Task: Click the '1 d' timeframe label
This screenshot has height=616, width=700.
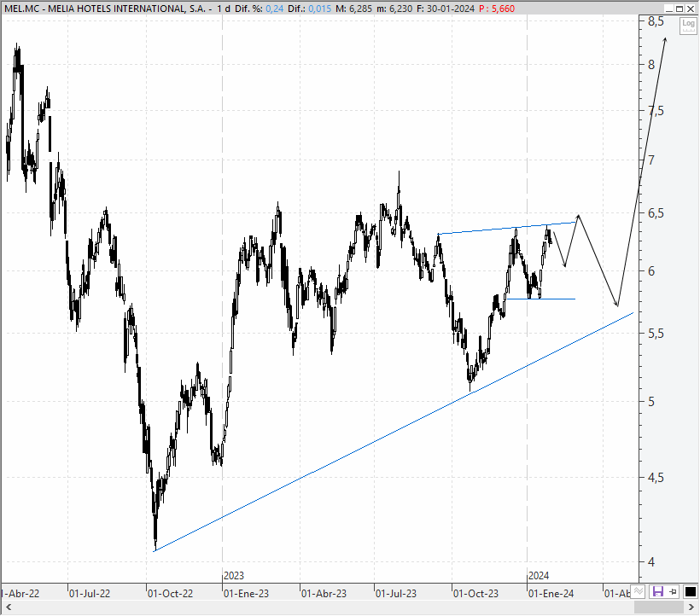Action: click(x=225, y=9)
